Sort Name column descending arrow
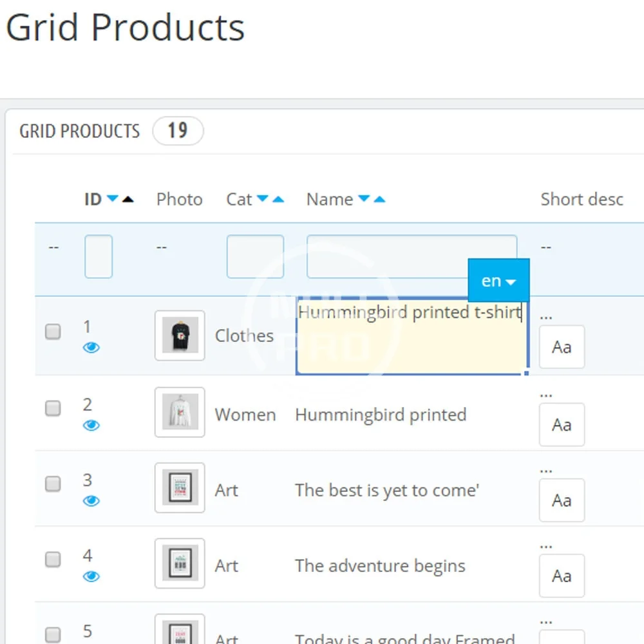Image resolution: width=644 pixels, height=644 pixels. click(364, 199)
